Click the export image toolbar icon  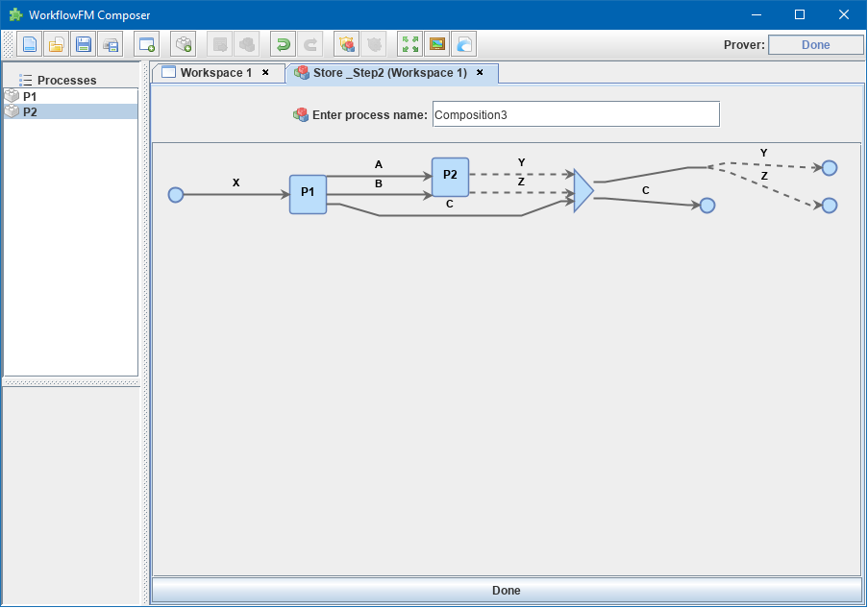[434, 43]
